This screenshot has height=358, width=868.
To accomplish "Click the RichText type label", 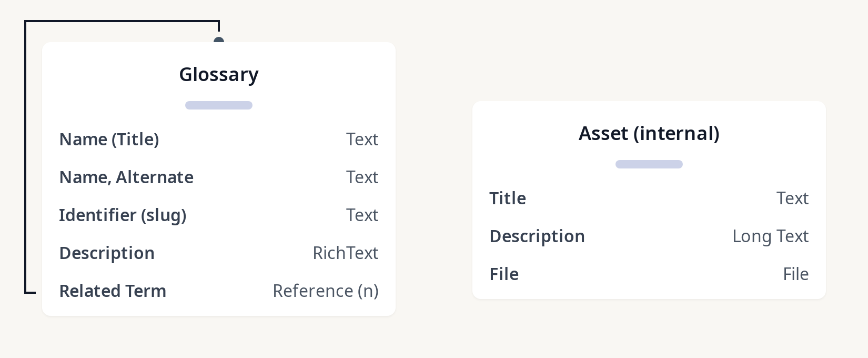I will 345,253.
